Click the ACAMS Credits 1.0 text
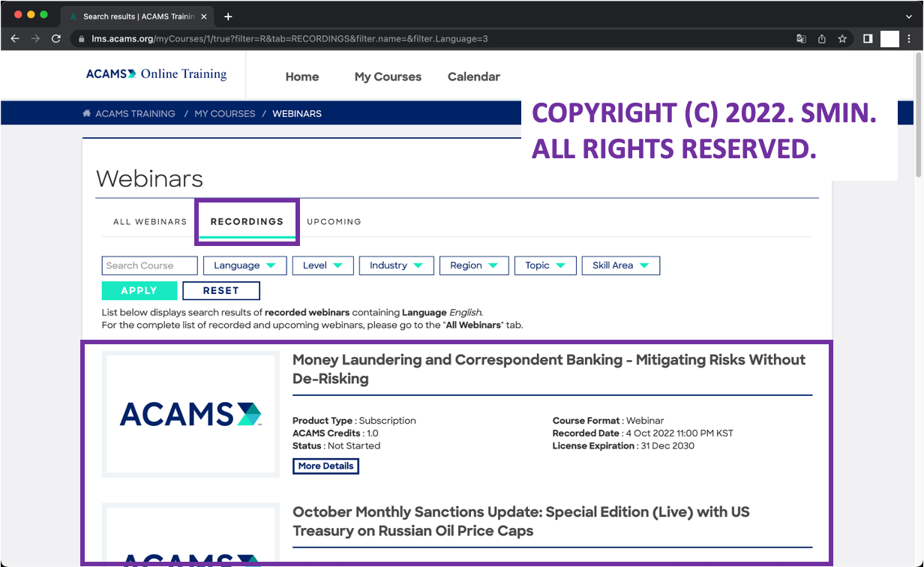 click(335, 433)
